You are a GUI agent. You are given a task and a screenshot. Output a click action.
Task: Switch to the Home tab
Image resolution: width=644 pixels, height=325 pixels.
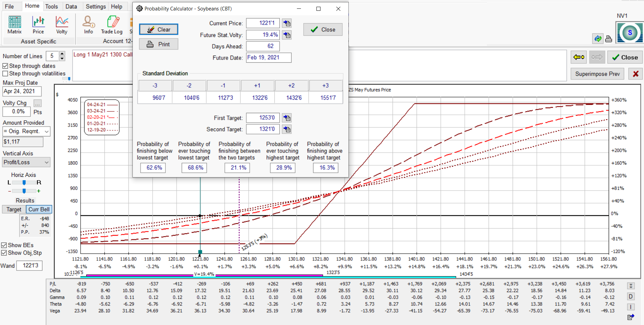tap(32, 6)
